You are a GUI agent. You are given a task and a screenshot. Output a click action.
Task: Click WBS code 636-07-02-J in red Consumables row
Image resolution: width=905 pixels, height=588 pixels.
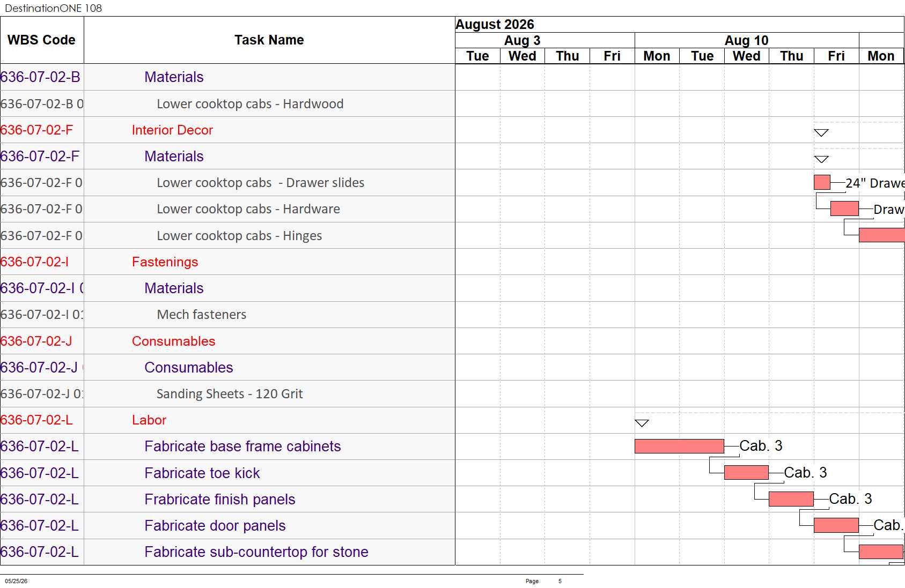36,341
